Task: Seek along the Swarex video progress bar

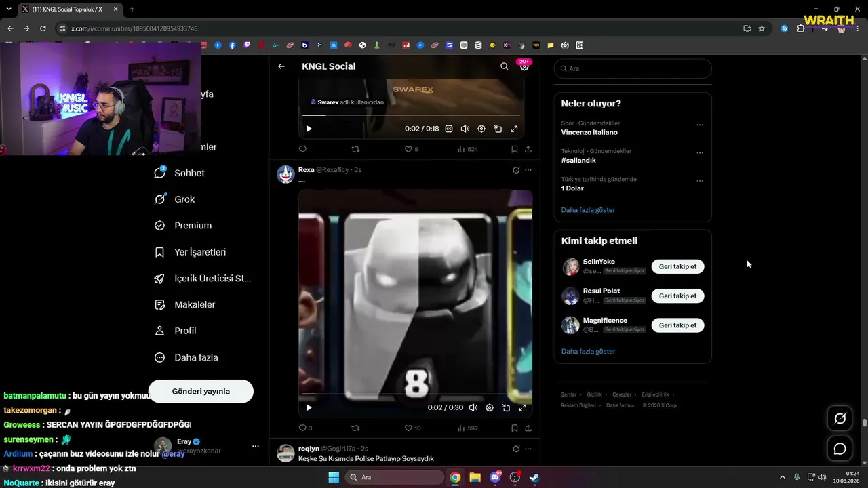Action: point(411,115)
